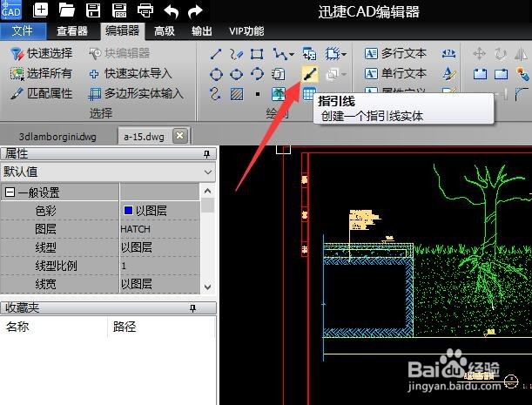Image resolution: width=532 pixels, height=405 pixels.
Task: Select the Point drawing tool
Action: point(258,94)
